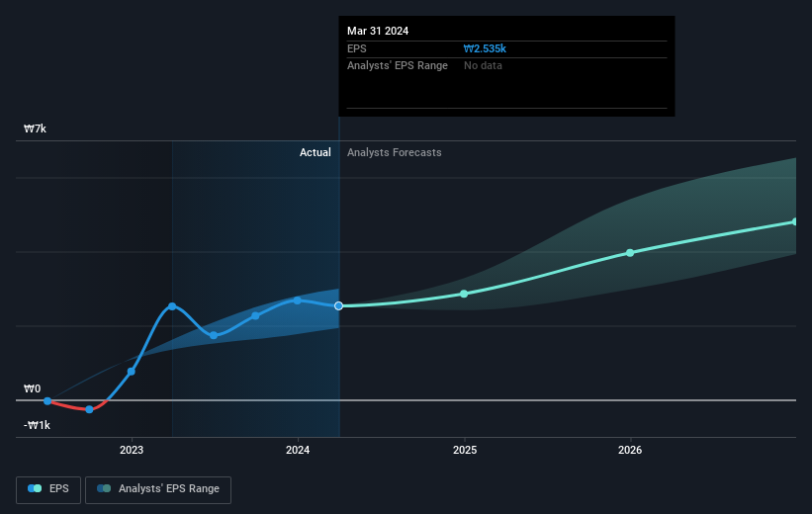Select the Mar 31 2024 EPS data point
Image resolution: width=812 pixels, height=514 pixels.
click(x=338, y=305)
